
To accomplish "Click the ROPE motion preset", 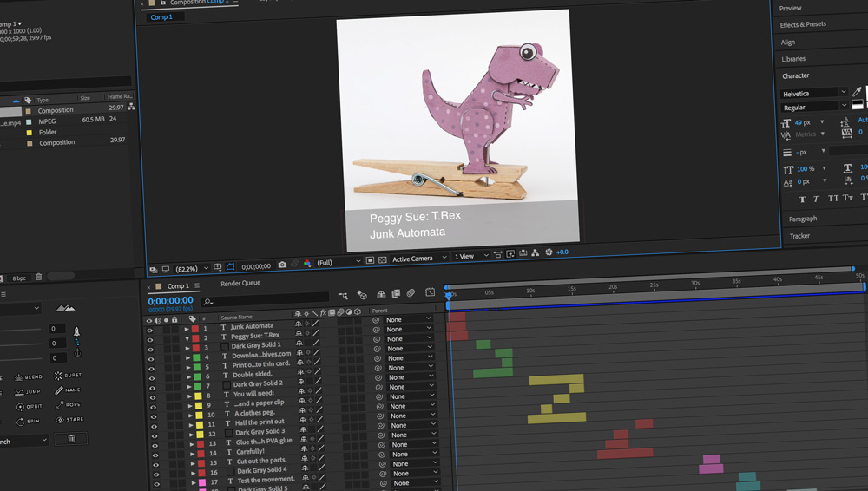I will click(68, 404).
